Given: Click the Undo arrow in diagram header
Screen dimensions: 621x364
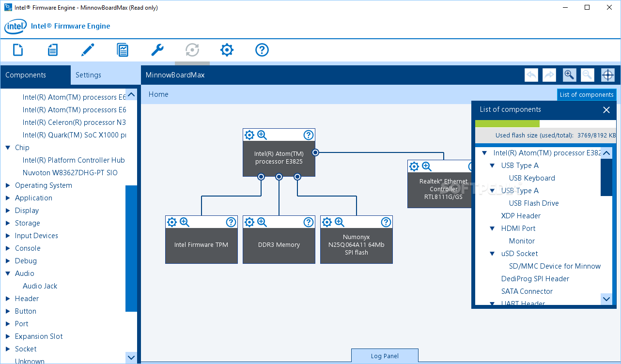Looking at the screenshot, I should [531, 75].
